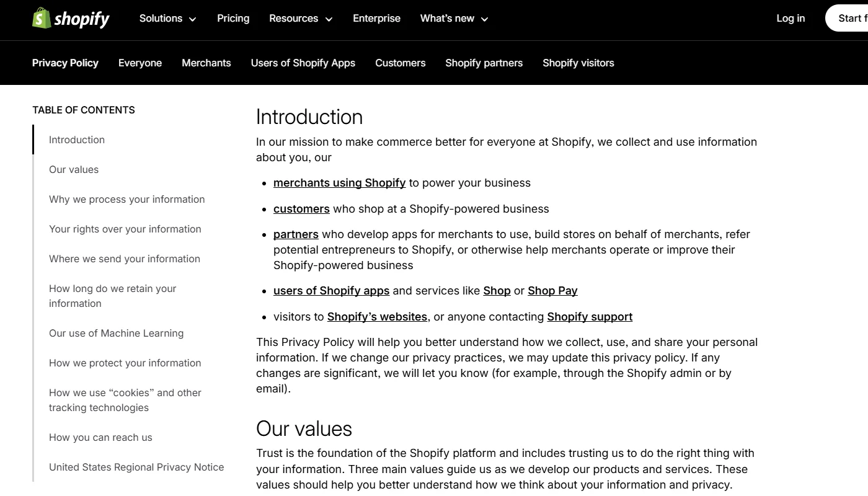Click the Shopify logo icon
Screen dimensions: 868x496
point(41,18)
